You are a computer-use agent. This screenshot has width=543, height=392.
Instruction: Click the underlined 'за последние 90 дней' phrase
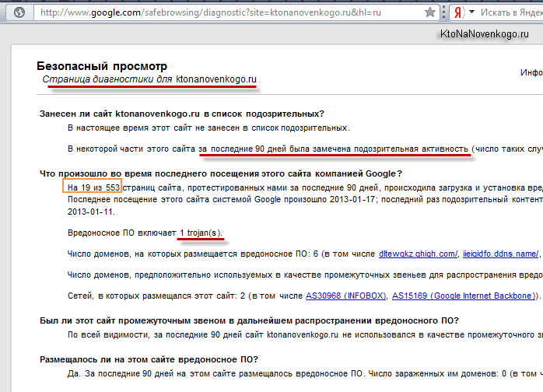pyautogui.click(x=253, y=149)
